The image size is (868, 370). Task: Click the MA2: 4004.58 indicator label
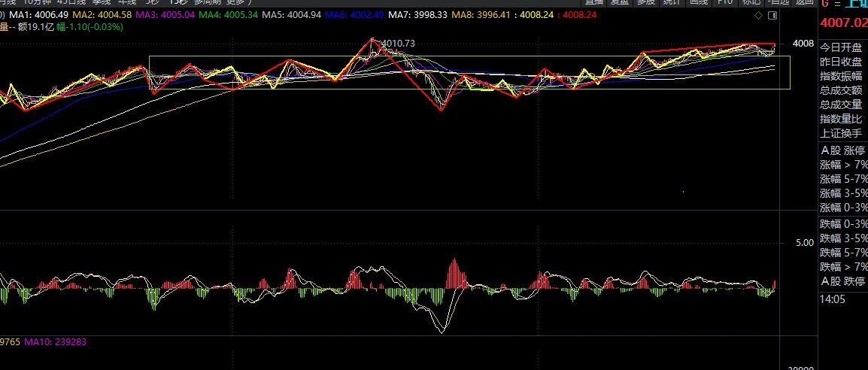pyautogui.click(x=102, y=15)
